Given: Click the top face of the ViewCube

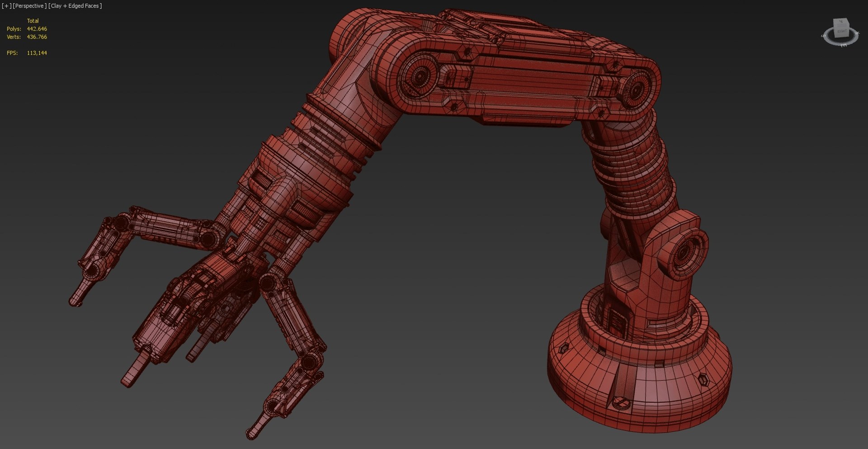Looking at the screenshot, I should point(840,21).
